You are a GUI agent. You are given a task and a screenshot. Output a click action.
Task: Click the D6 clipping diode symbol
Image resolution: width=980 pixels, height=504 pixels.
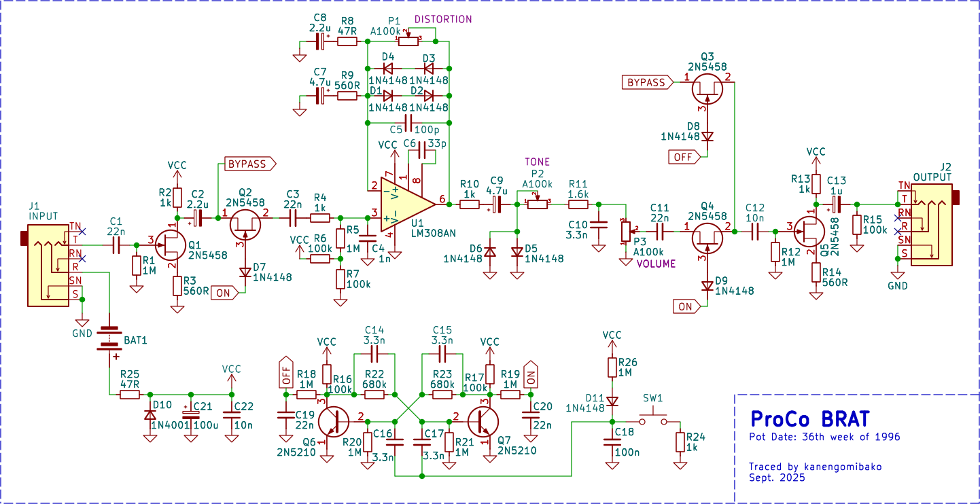pos(489,252)
